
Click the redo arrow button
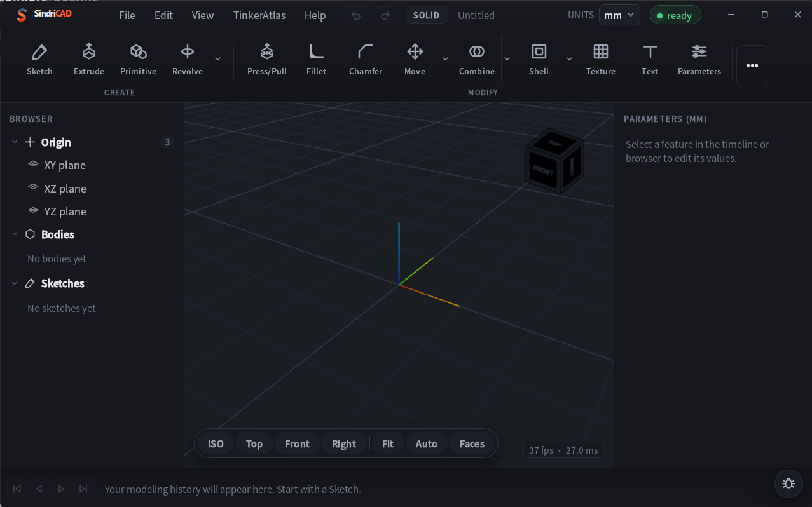pos(385,15)
